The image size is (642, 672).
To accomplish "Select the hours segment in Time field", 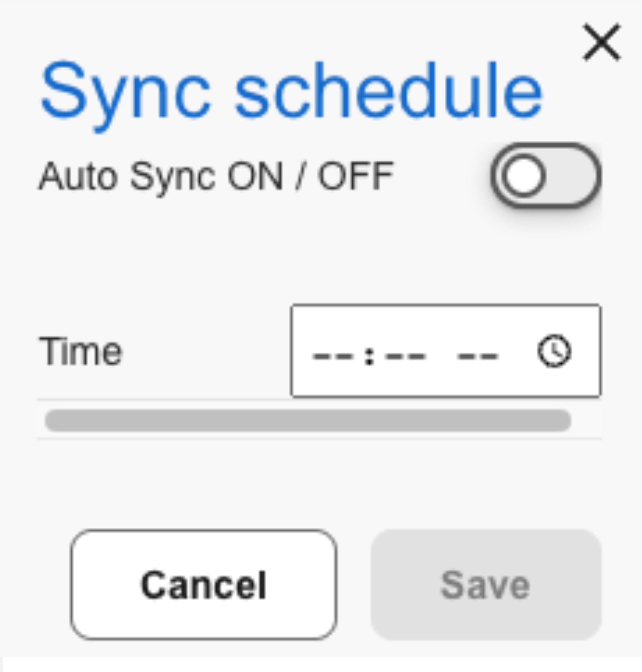I will tap(332, 356).
